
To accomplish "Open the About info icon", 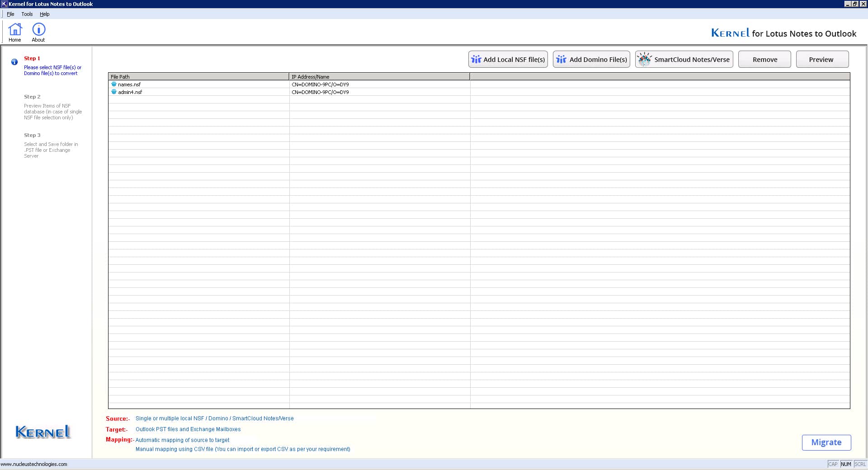I will (38, 33).
